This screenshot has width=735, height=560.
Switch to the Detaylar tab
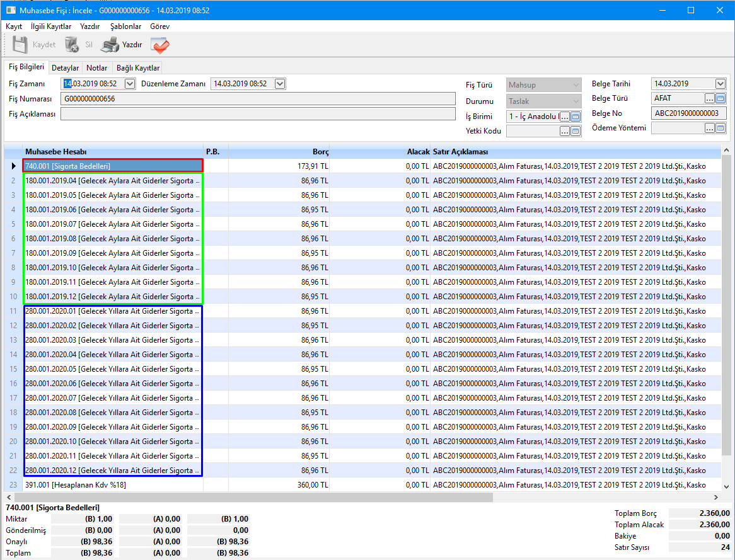65,68
